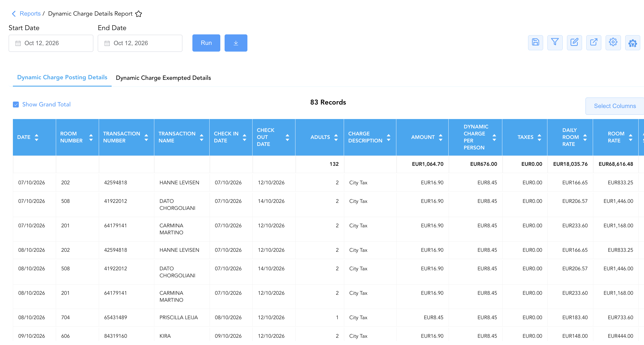Click the open-in-new-window export icon
Viewport: 644px width, 345px height.
point(594,42)
